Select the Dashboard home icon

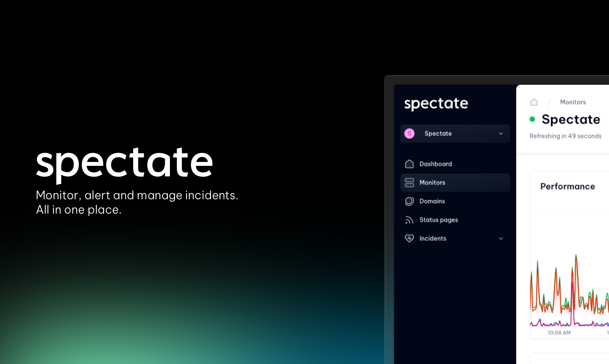pos(409,164)
